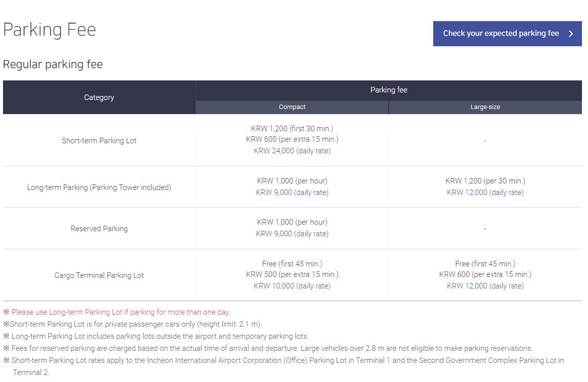Select the Short-term Parking Lot row label
The height and width of the screenshot is (382, 588).
tap(99, 141)
